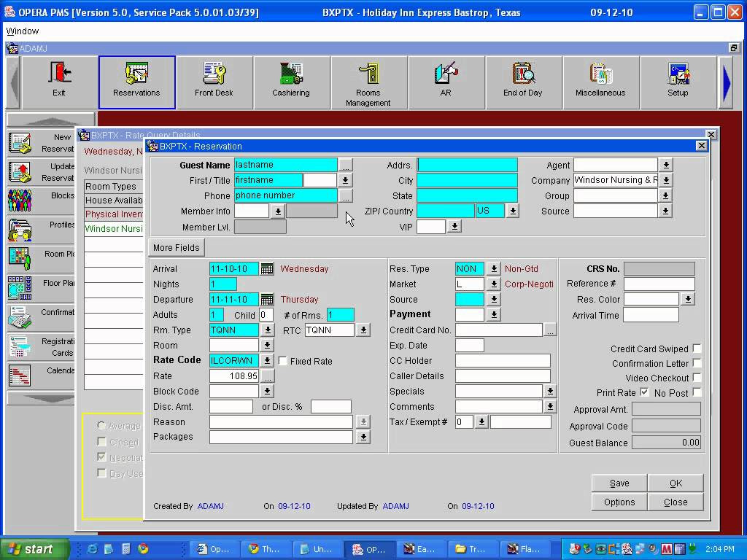Click the Chrome quick launch icon
Screen dimensions: 747x560
pyautogui.click(x=143, y=549)
